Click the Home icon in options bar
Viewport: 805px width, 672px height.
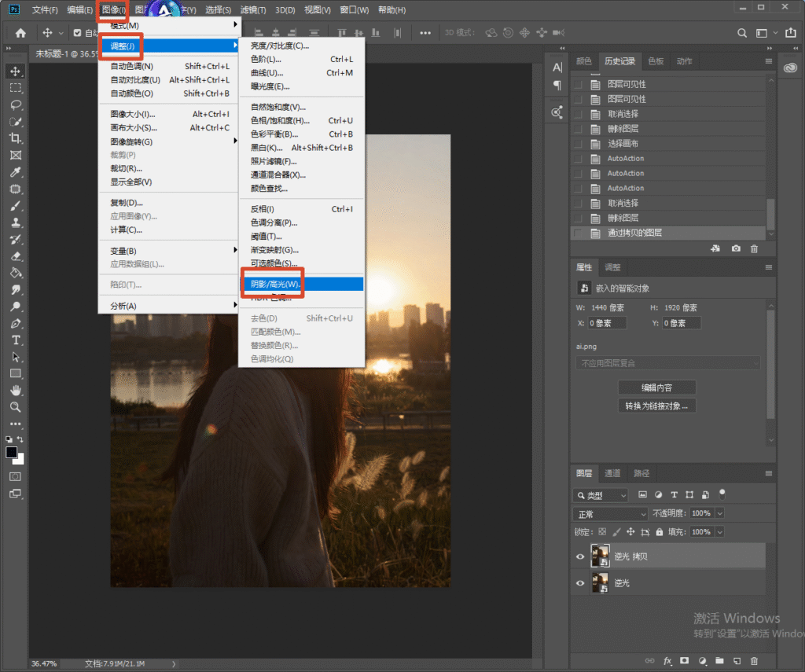[20, 33]
